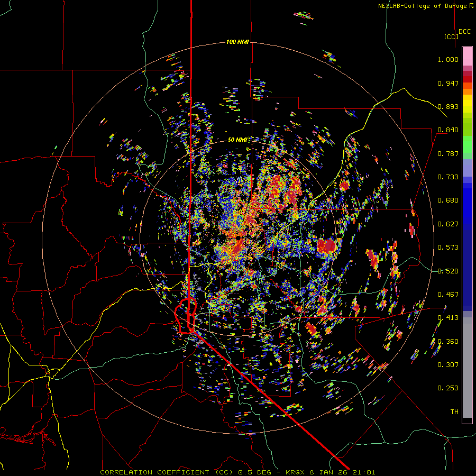The image size is (476, 476).
Task: Click the 1.000 scale value
Action: [x=448, y=59]
